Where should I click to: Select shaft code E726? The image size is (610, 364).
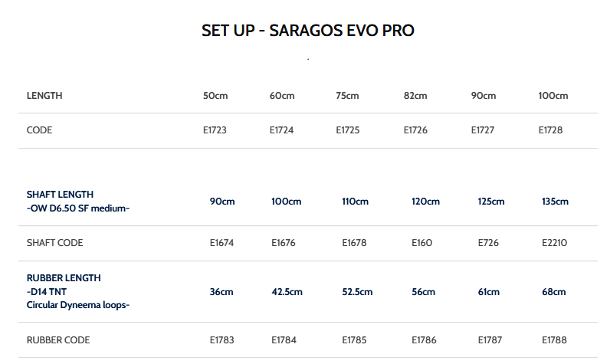coord(489,243)
